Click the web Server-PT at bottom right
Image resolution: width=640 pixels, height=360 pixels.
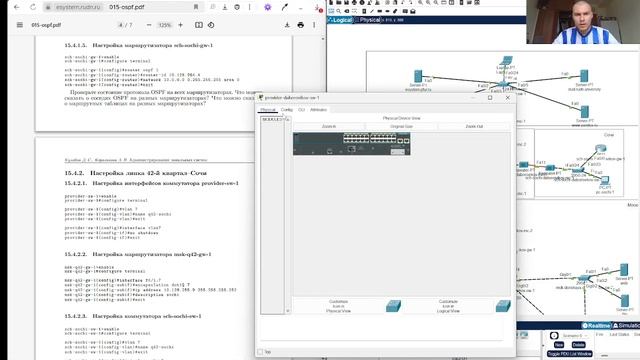click(x=624, y=270)
